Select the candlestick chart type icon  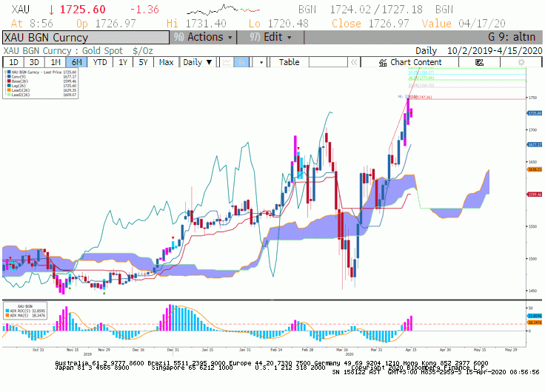point(241,62)
